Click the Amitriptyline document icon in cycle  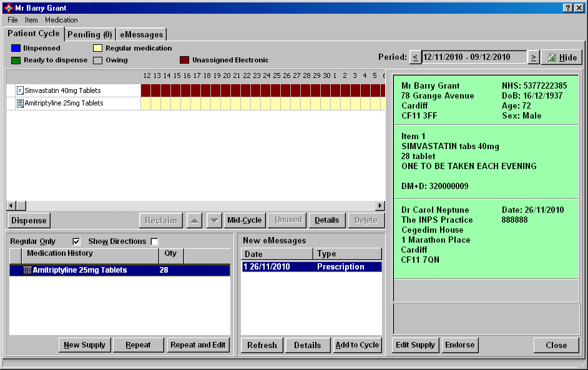pyautogui.click(x=20, y=103)
